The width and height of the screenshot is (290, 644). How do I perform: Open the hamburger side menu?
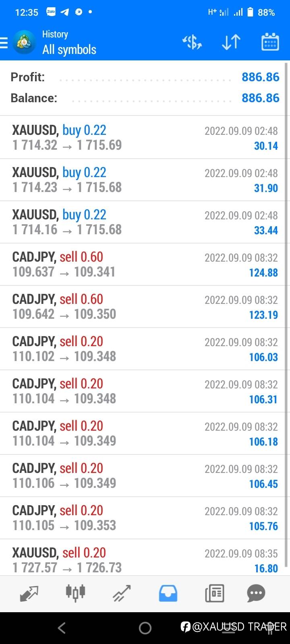pyautogui.click(x=4, y=42)
